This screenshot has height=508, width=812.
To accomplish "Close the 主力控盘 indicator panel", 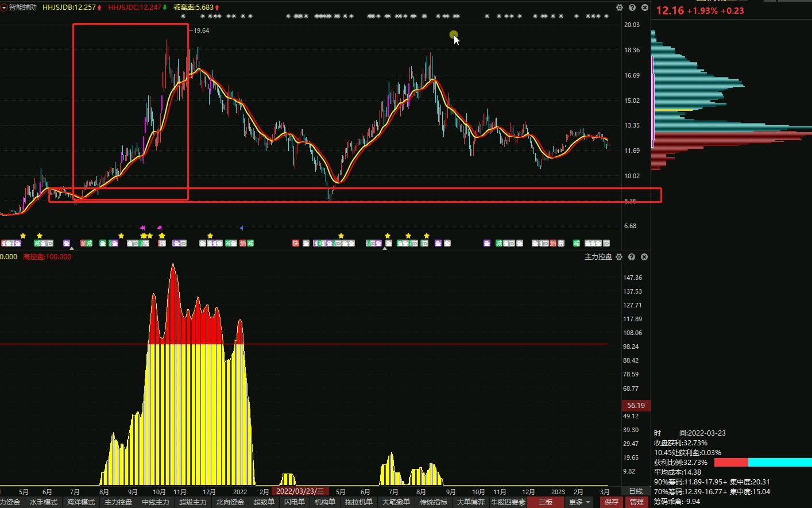I will pos(644,257).
